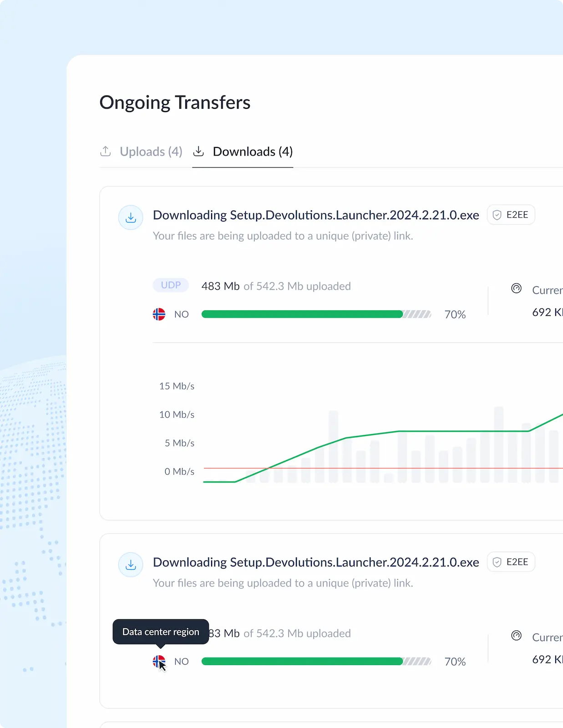Click the 15 Mb/s axis label

177,386
